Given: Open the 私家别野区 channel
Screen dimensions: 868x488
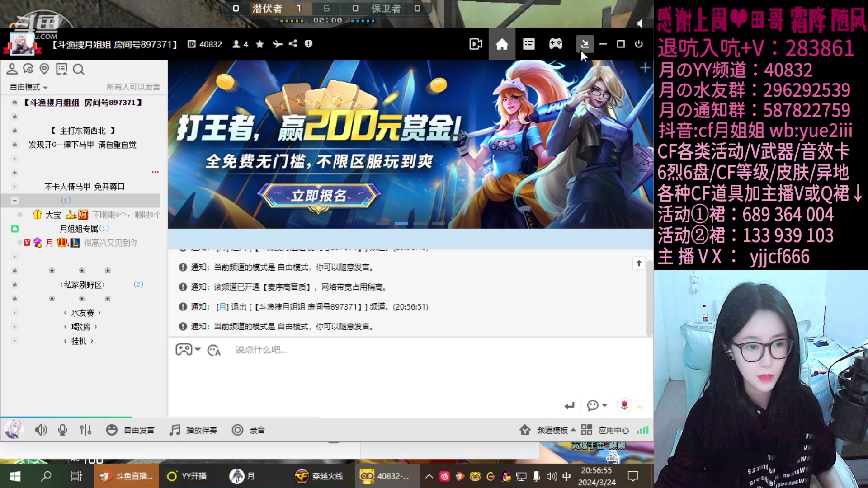Looking at the screenshot, I should [83, 285].
